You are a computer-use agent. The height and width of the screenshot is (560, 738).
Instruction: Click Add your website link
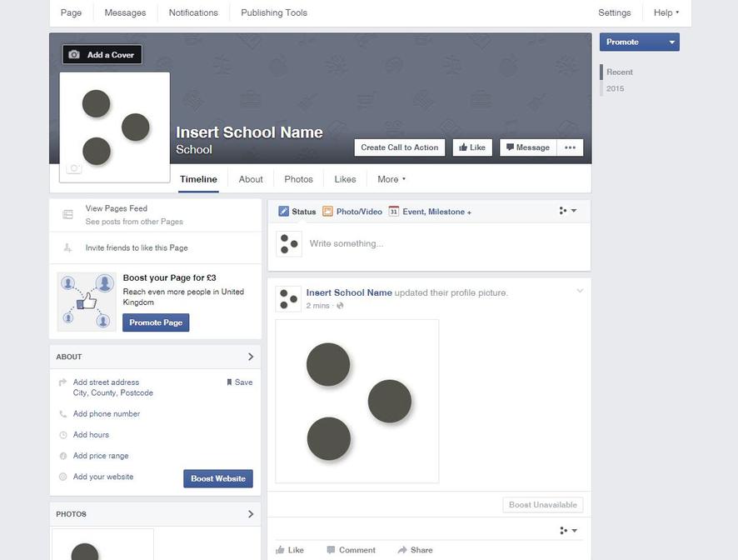[x=103, y=477]
